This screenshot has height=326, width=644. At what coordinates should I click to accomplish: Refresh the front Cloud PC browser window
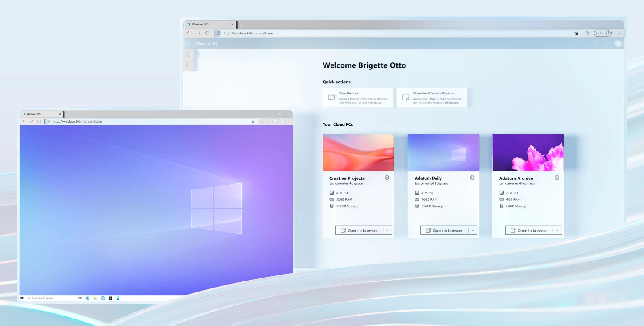39,121
